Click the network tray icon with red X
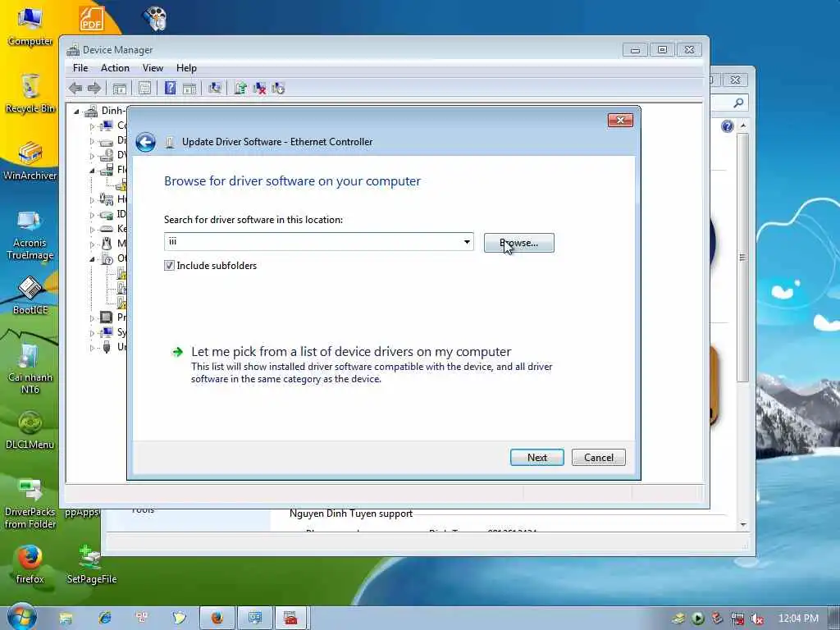Screen dimensions: 840x630 (737, 619)
